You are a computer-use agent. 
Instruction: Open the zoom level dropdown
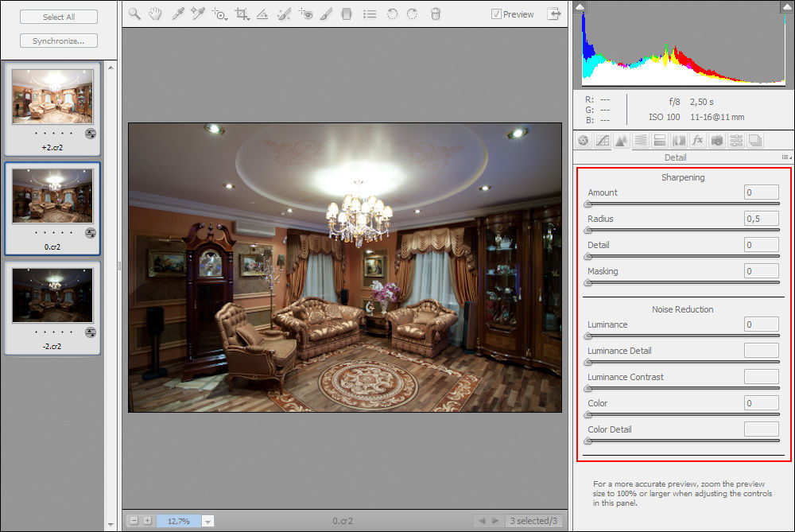coord(208,521)
